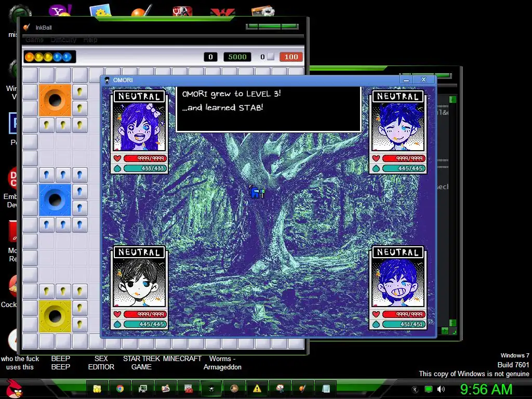Select the purple-haired girl with bow portrait

click(x=139, y=126)
